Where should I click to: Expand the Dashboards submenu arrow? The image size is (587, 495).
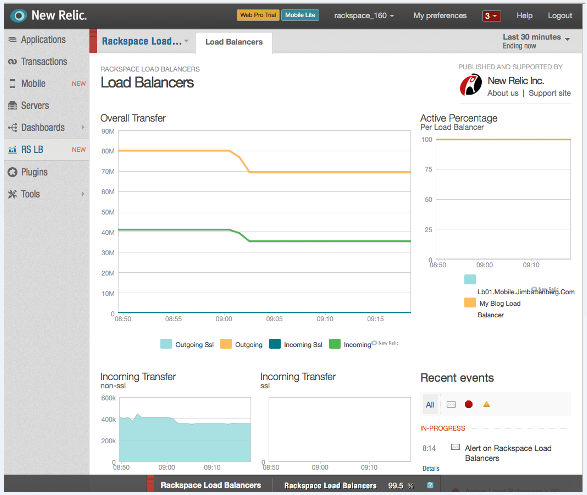pyautogui.click(x=83, y=127)
